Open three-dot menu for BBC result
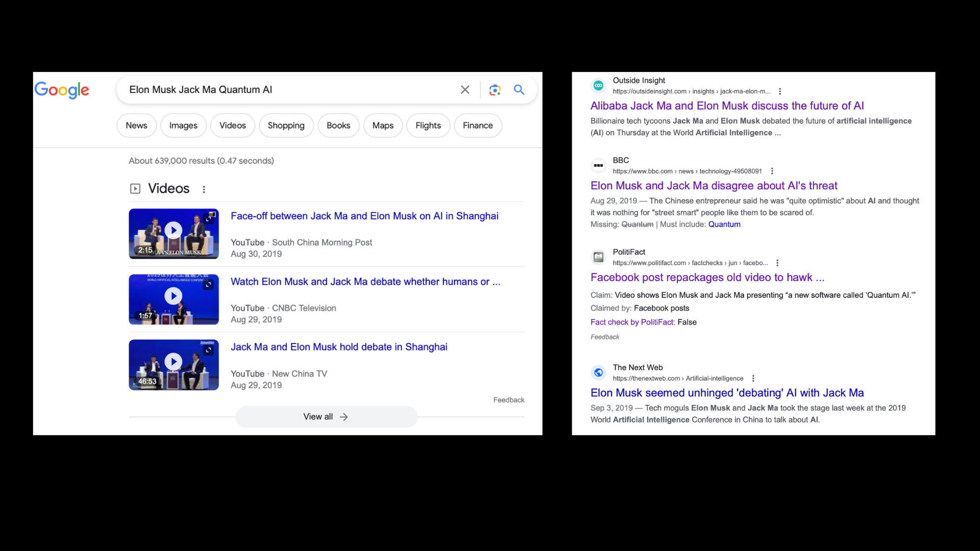This screenshot has height=551, width=980. tap(772, 171)
